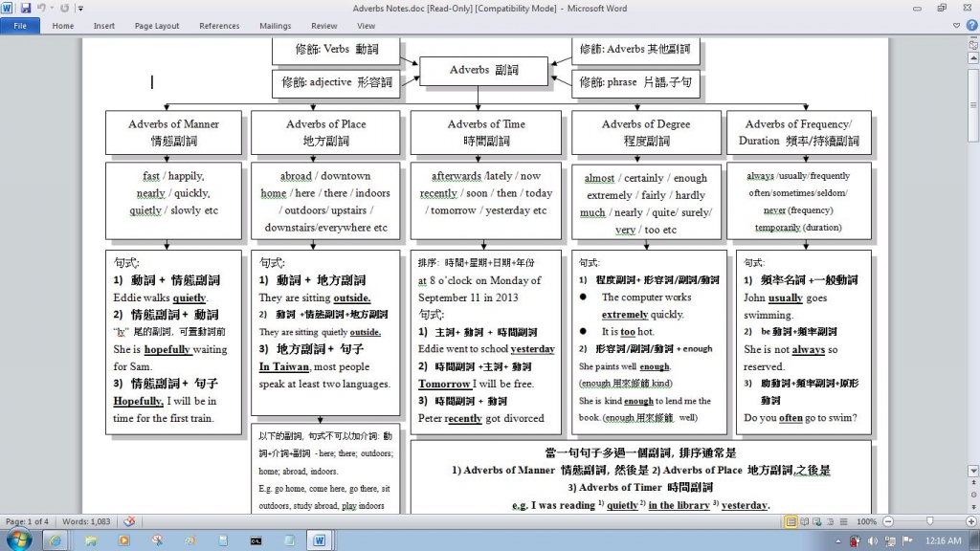Open the References tab

pyautogui.click(x=219, y=26)
